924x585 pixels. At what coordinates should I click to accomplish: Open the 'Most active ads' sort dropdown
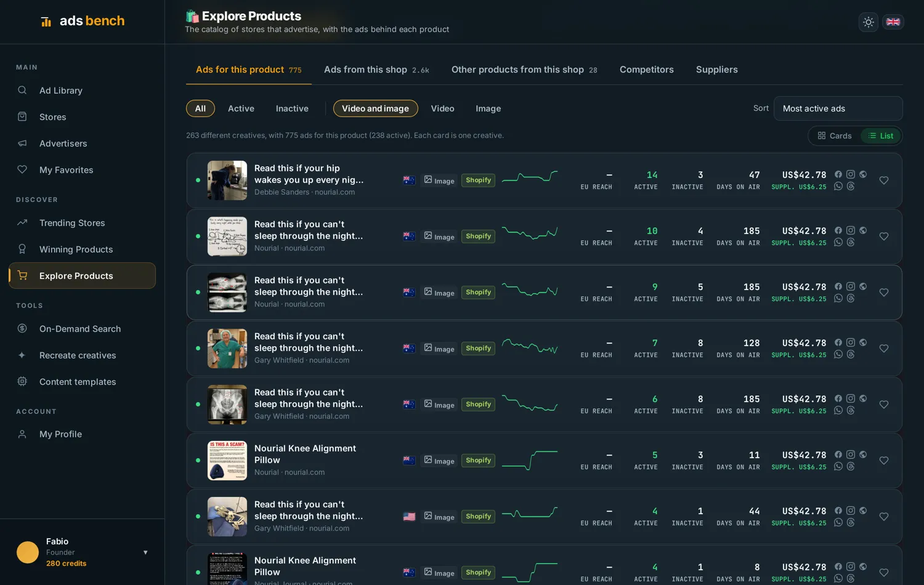tap(838, 108)
